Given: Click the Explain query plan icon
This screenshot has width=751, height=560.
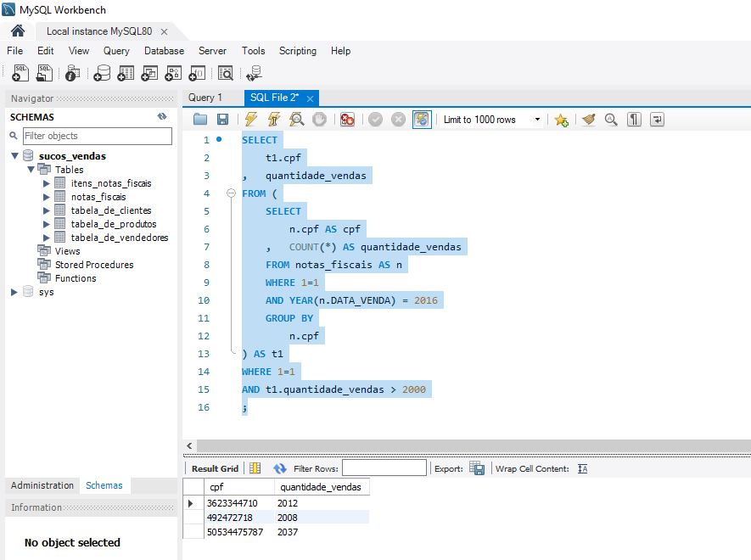Looking at the screenshot, I should coord(296,120).
